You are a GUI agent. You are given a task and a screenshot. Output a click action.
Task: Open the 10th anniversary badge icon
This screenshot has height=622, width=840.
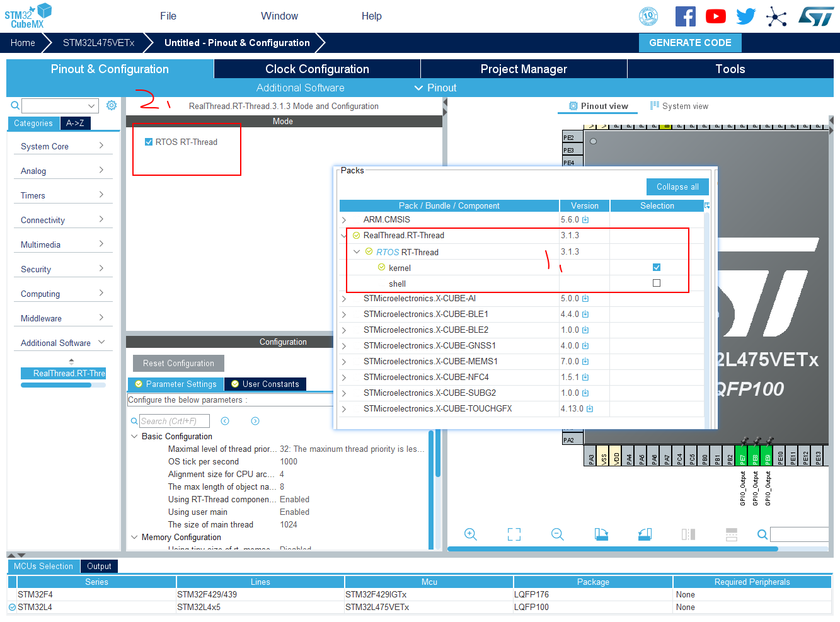(648, 16)
